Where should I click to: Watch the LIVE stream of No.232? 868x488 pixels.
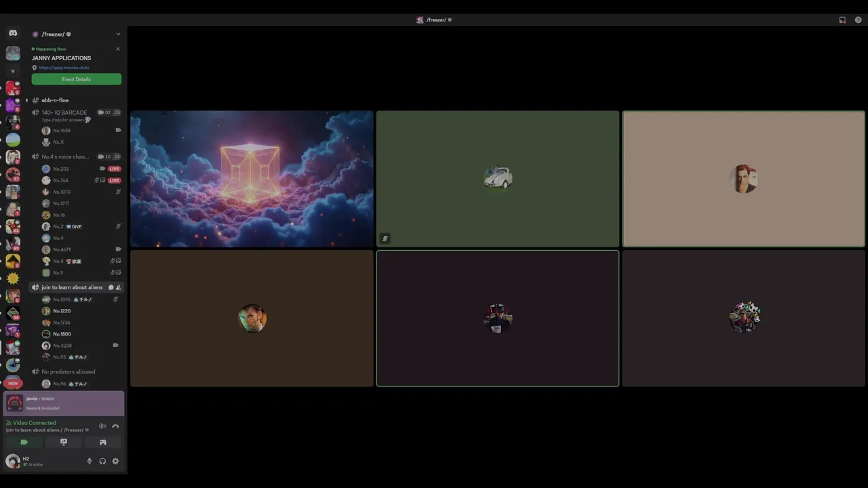114,169
